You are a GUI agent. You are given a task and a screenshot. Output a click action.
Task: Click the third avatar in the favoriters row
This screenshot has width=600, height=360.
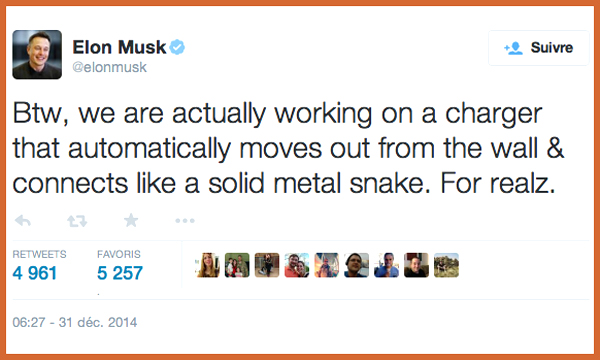point(267,265)
